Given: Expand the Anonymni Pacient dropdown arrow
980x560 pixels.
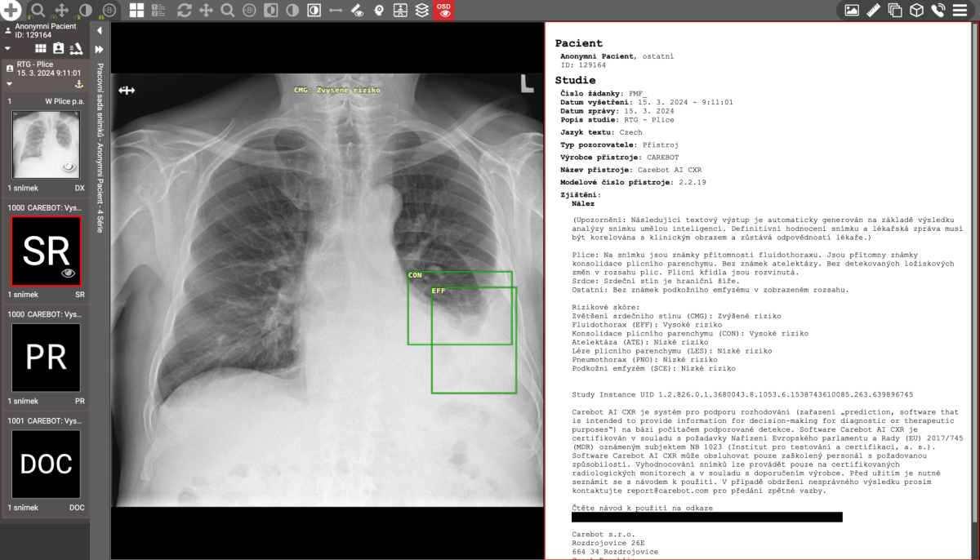Looking at the screenshot, I should coord(7,49).
